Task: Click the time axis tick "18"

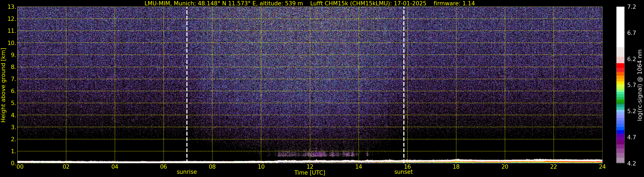Action: coord(456,167)
